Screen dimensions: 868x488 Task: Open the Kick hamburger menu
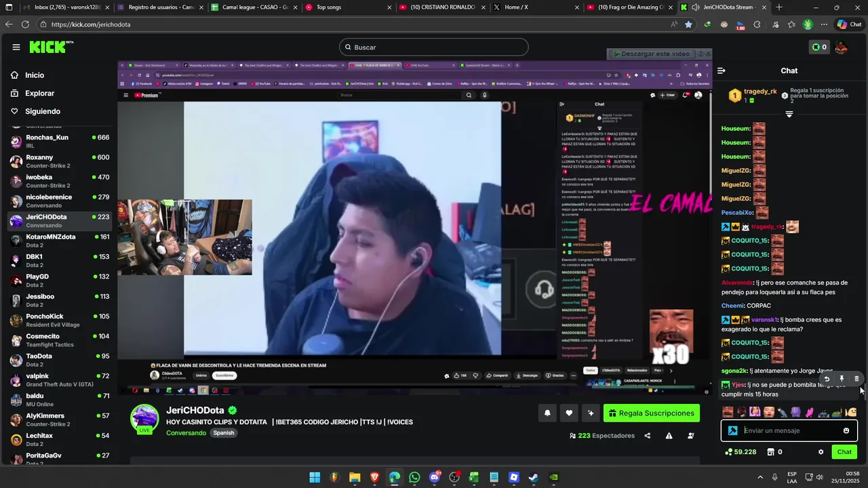(x=16, y=47)
